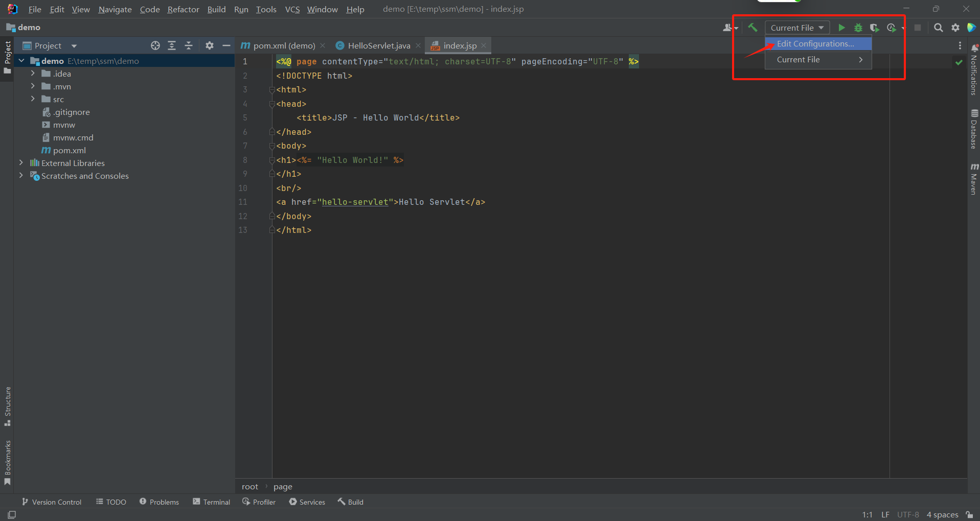The image size is (980, 521).
Task: Open the Profiler run icon in toolbar
Action: coord(891,28)
